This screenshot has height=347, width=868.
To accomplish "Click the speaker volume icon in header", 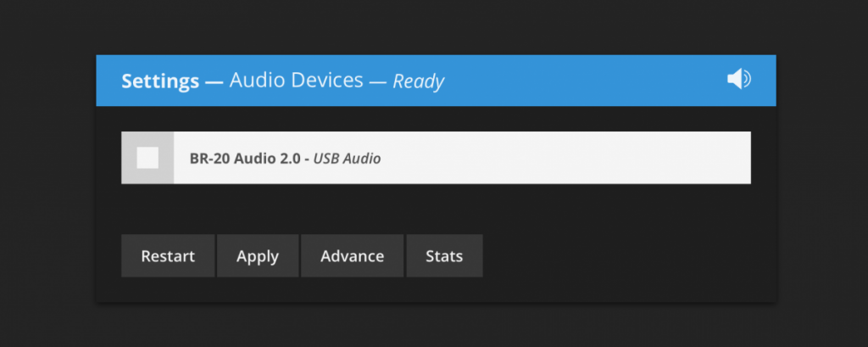I will pyautogui.click(x=738, y=79).
